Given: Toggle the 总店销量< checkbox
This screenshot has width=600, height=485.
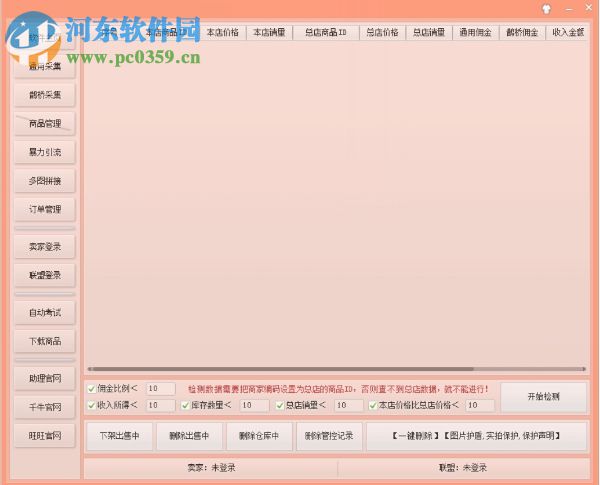Looking at the screenshot, I should [x=280, y=405].
